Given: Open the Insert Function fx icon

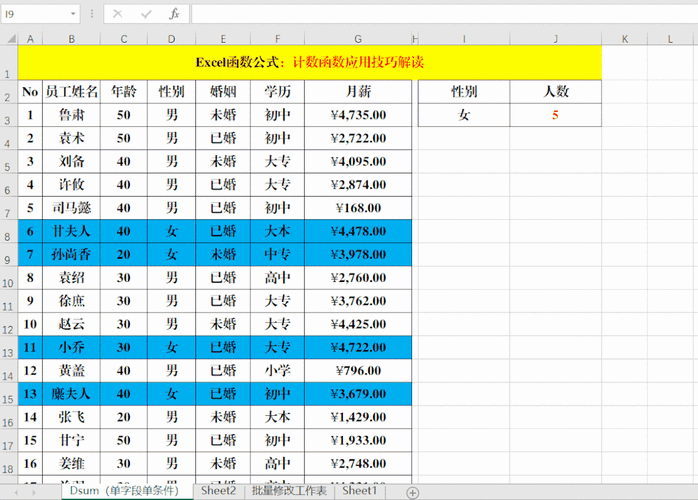Looking at the screenshot, I should (174, 14).
